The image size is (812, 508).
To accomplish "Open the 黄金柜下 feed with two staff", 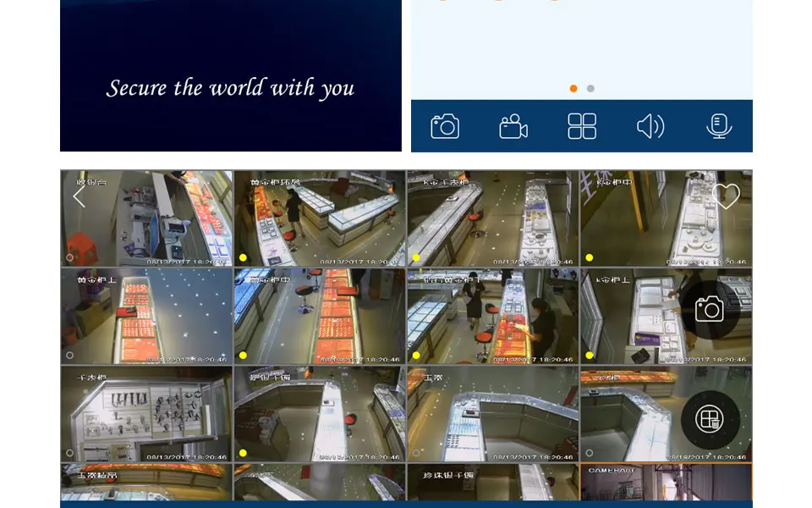I will point(493,316).
